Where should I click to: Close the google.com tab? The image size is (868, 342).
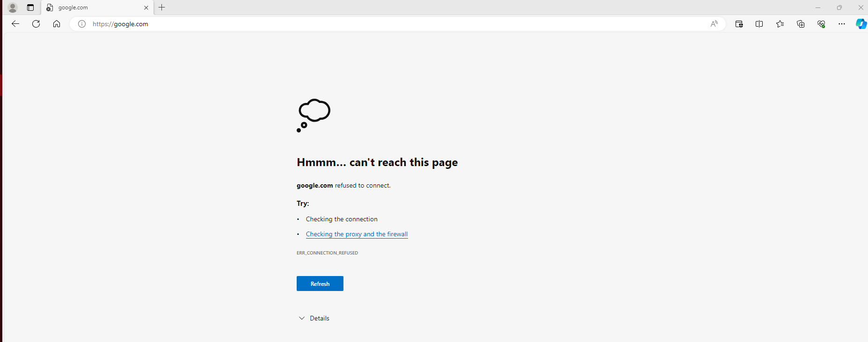(146, 7)
